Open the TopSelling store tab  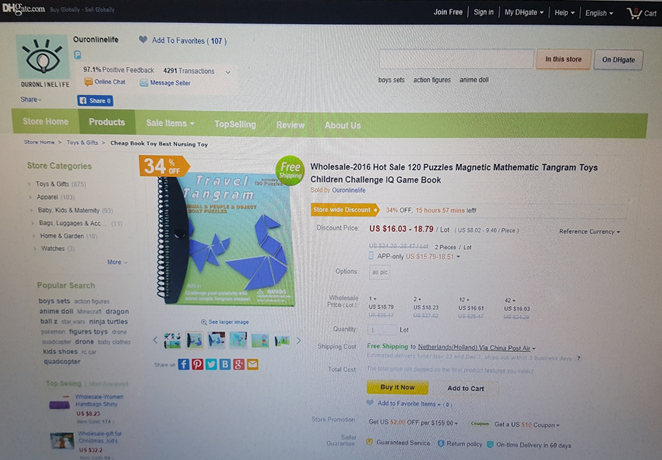(x=235, y=124)
